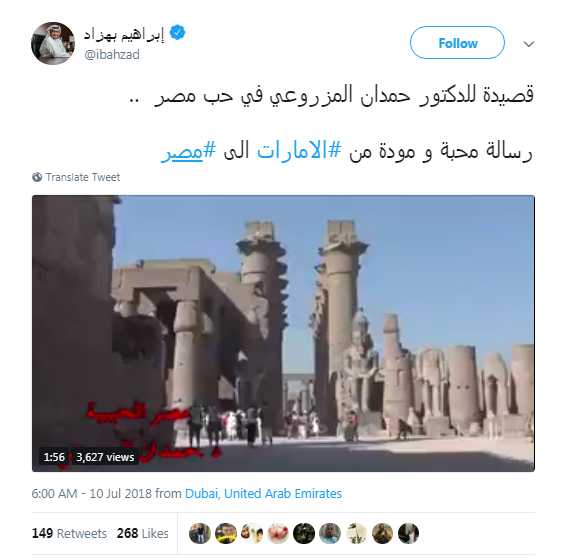Click the globe icon beside Translate Tweet
The image size is (563, 559).
[37, 177]
